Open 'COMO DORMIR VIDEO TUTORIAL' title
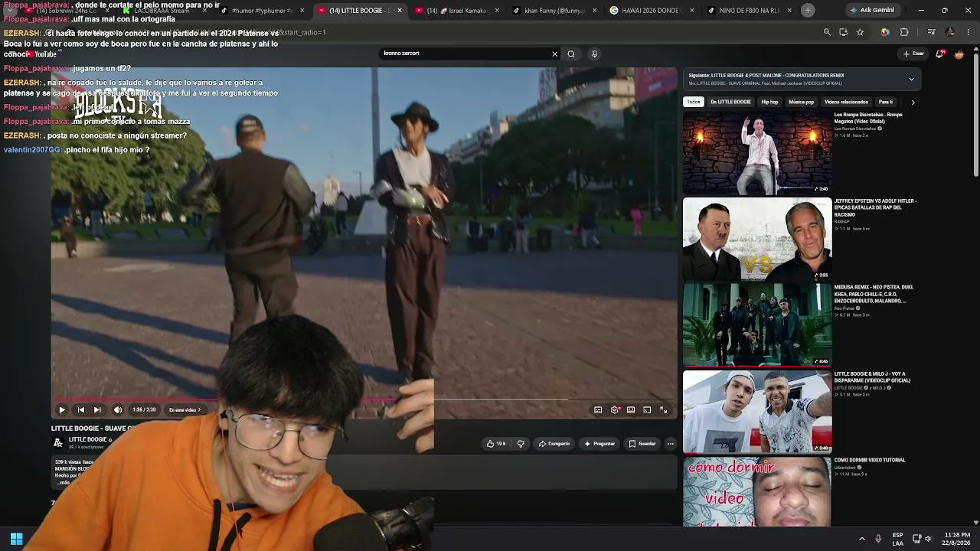The image size is (980, 551). [x=870, y=460]
